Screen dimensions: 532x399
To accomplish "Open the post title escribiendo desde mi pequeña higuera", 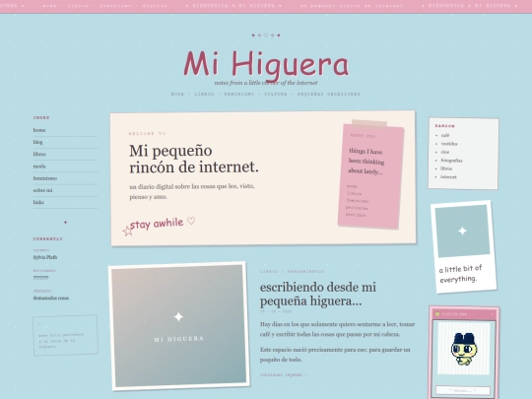I will (318, 294).
